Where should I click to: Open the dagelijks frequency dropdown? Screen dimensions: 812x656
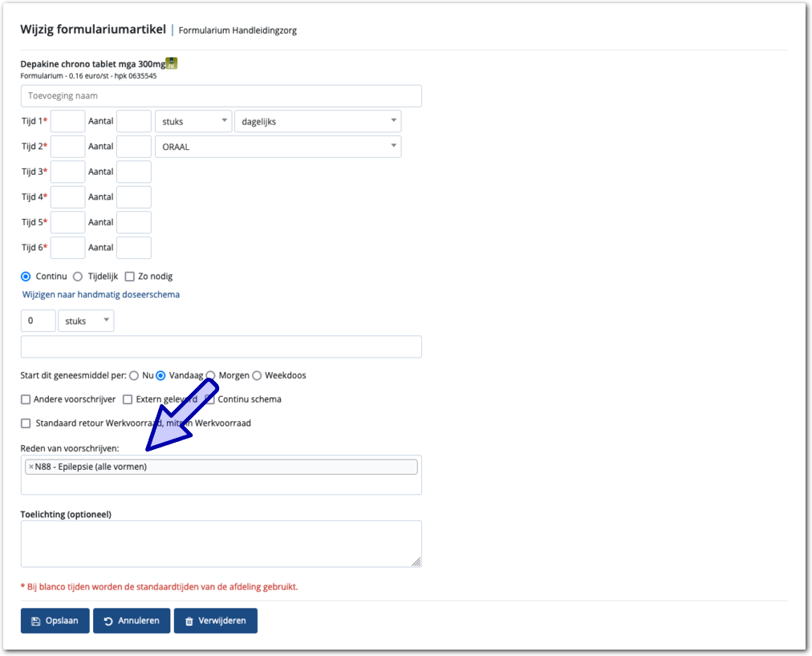[x=317, y=122]
